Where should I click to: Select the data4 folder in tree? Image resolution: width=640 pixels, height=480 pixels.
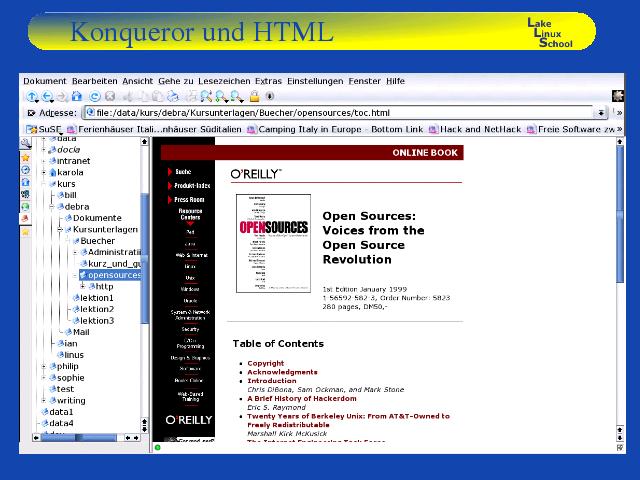point(58,423)
